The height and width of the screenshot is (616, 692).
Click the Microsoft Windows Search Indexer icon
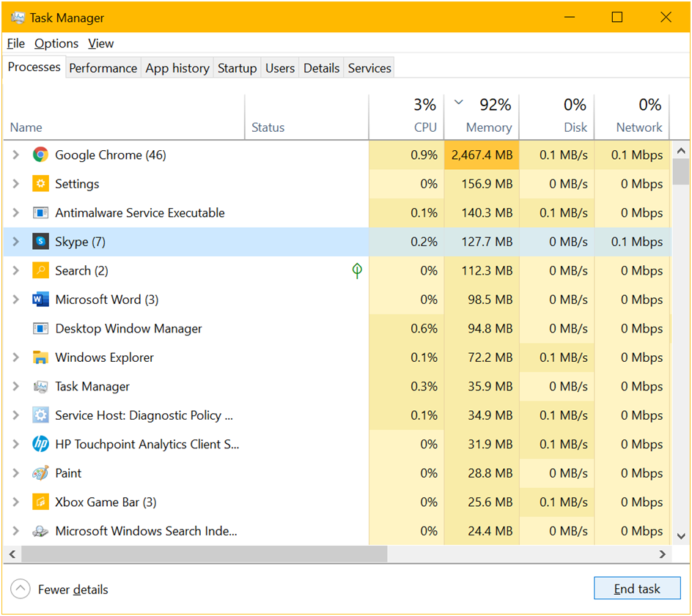coord(40,531)
